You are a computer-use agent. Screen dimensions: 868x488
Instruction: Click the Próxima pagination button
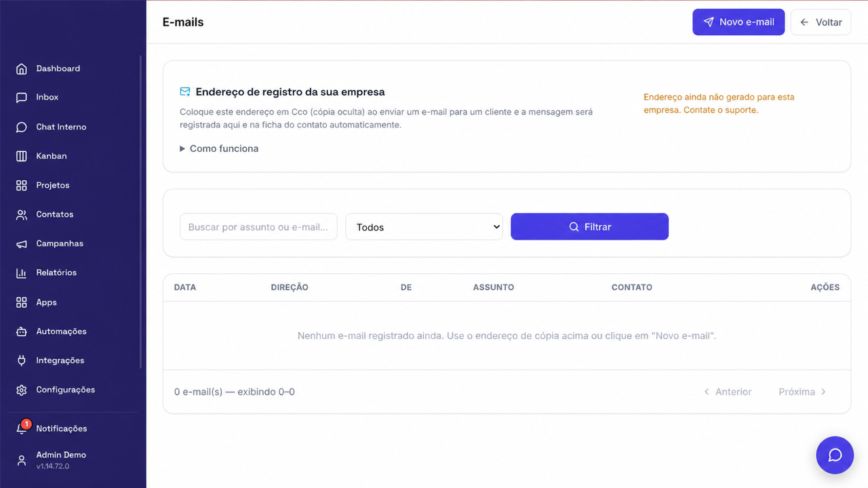(x=803, y=392)
